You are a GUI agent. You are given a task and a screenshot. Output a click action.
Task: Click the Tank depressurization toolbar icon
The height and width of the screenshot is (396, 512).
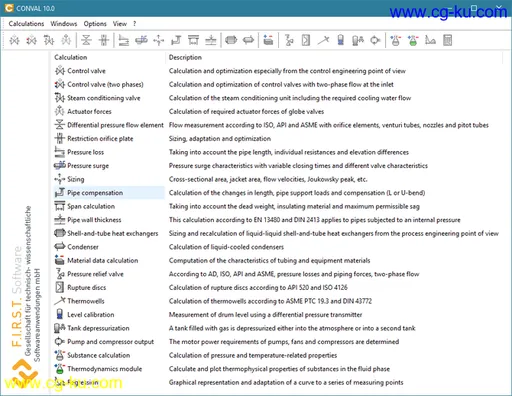pos(358,40)
